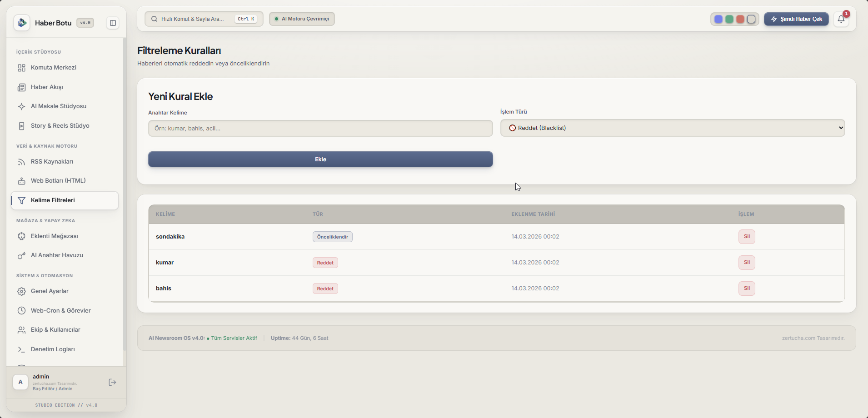Click the AI Makale Stüdyosu sparkle icon
Image resolution: width=868 pixels, height=418 pixels.
tap(21, 106)
